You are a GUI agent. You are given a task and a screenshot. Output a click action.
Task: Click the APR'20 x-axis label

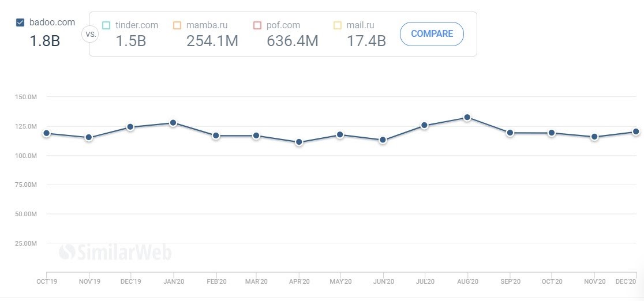tap(299, 282)
